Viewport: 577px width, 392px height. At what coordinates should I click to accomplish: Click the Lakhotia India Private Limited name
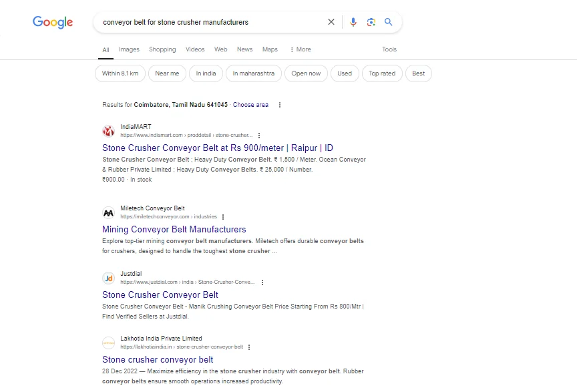161,339
